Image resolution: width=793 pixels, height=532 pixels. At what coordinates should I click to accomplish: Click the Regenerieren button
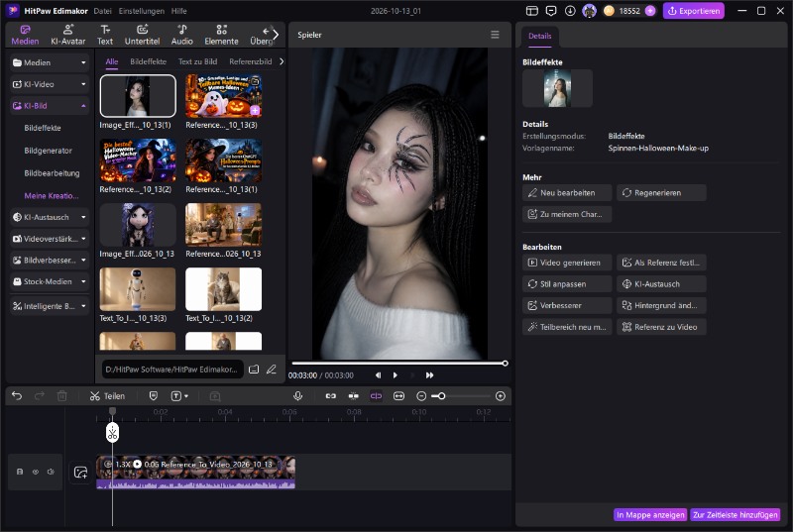tap(661, 192)
